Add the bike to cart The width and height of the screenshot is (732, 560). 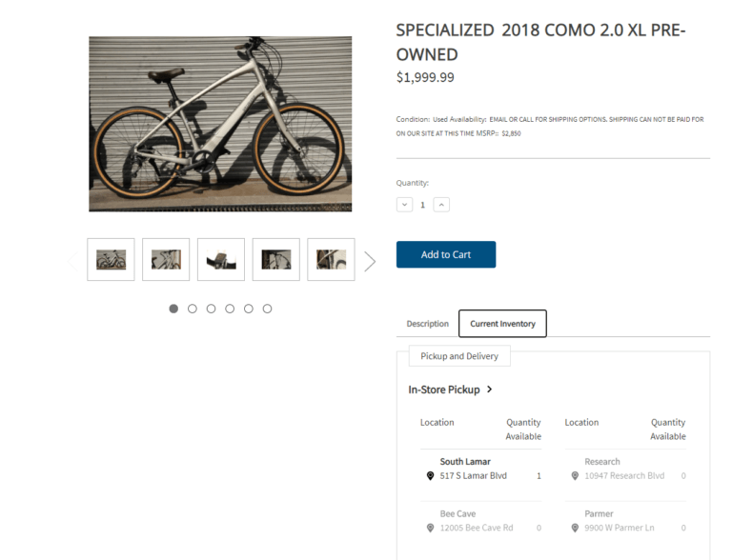(446, 254)
